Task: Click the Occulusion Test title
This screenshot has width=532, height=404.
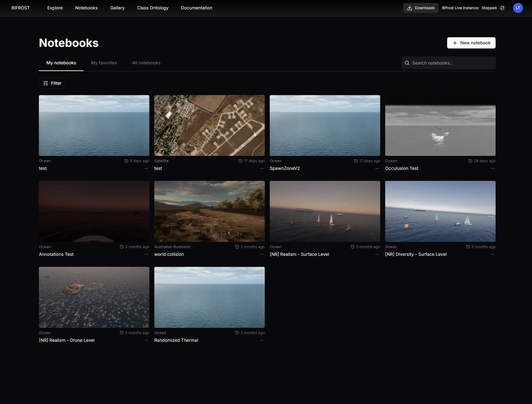Action: point(402,168)
